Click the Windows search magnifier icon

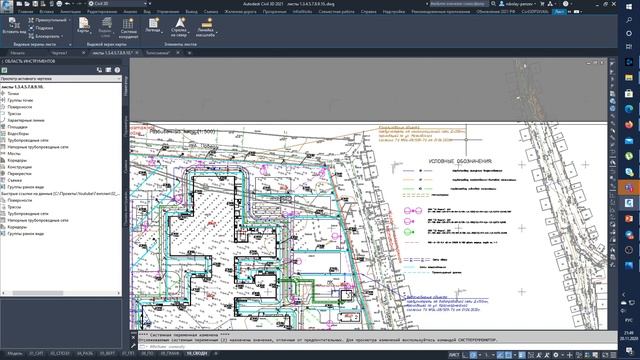(x=629, y=20)
